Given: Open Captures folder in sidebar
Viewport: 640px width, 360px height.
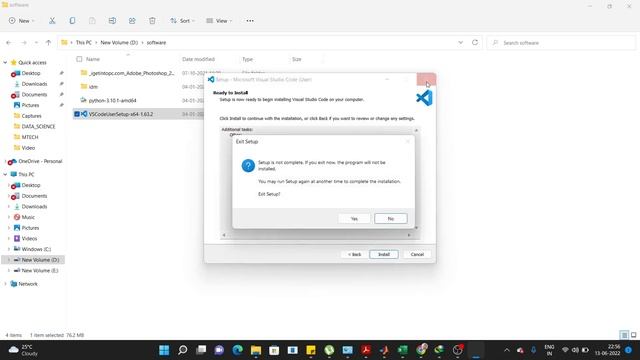Looking at the screenshot, I should (x=31, y=116).
